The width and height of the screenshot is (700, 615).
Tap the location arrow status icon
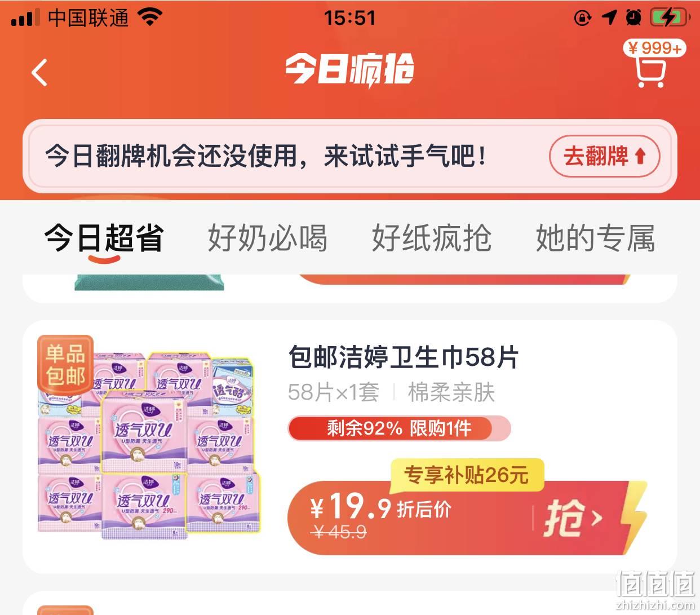tap(609, 17)
